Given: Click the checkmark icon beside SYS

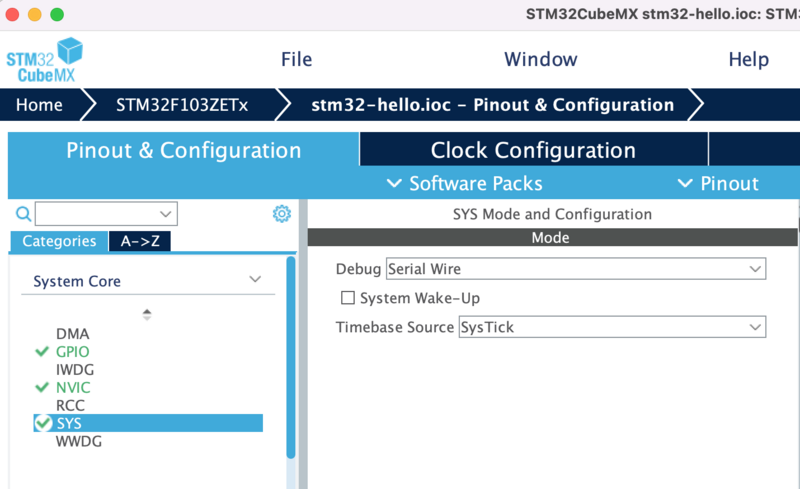Looking at the screenshot, I should (x=42, y=424).
